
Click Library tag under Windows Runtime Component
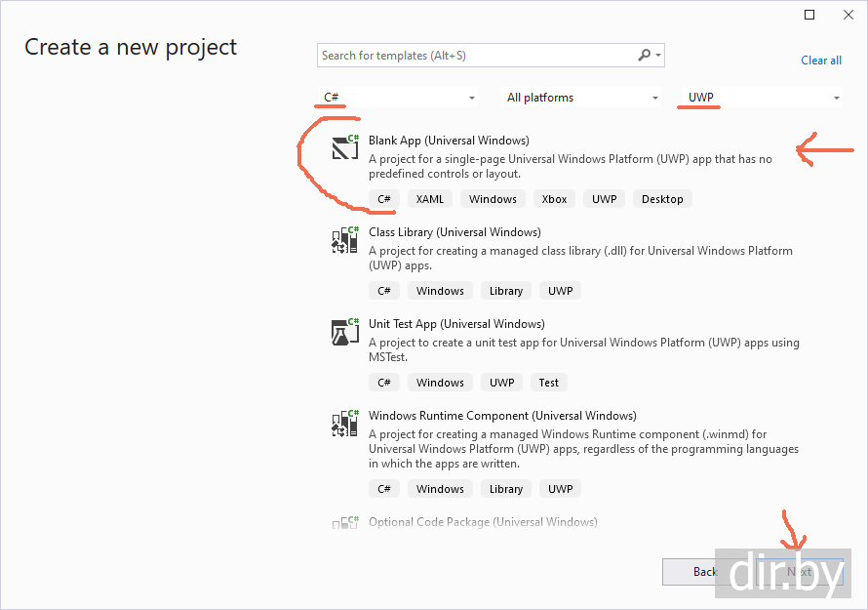click(506, 489)
